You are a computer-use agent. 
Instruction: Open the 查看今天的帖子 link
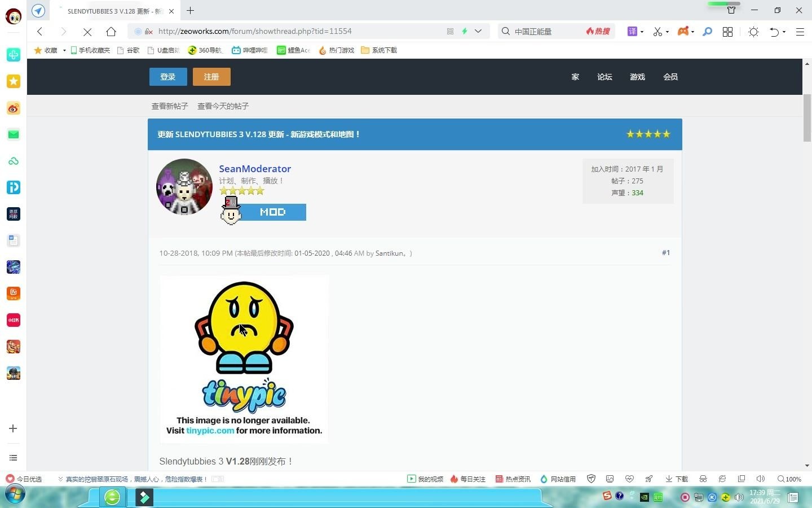tap(223, 106)
